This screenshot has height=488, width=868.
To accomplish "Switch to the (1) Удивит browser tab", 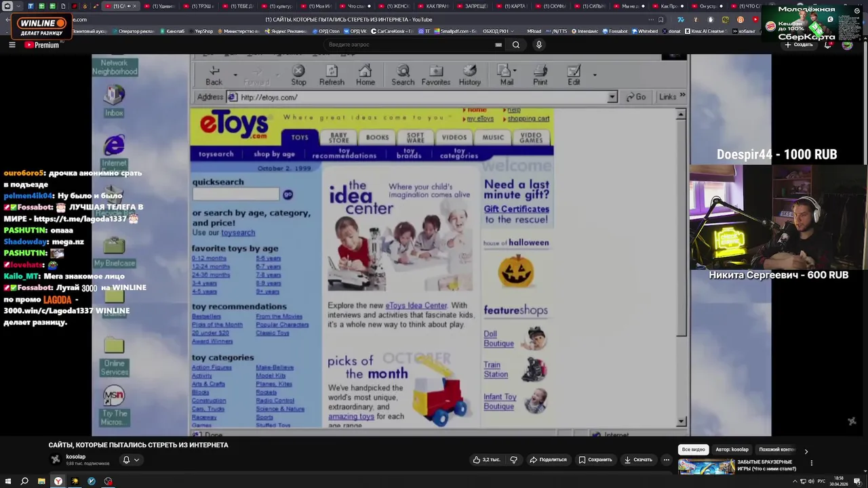I will point(161,6).
